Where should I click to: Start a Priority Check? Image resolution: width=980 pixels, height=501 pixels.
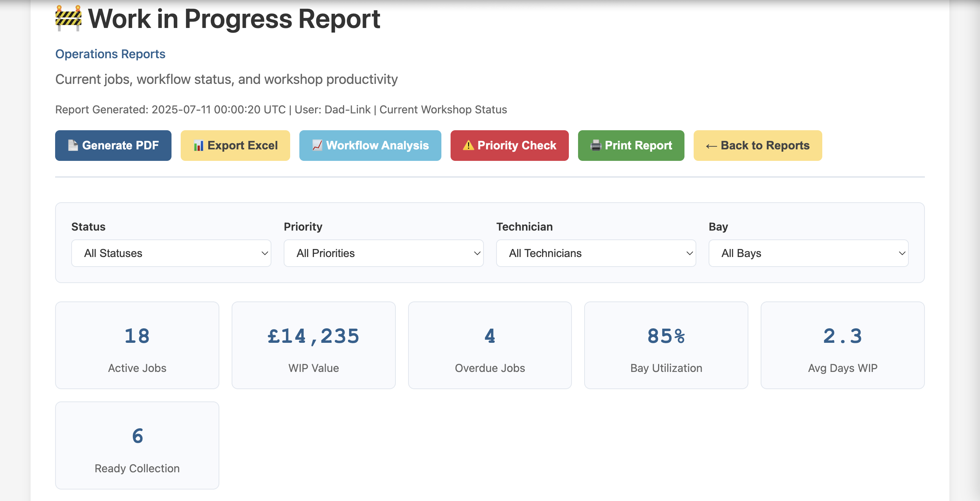coord(510,145)
